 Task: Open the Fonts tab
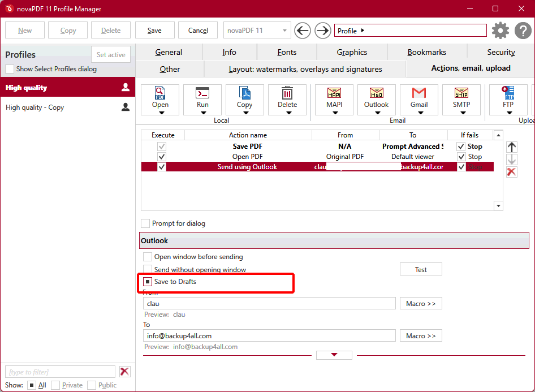coord(287,52)
